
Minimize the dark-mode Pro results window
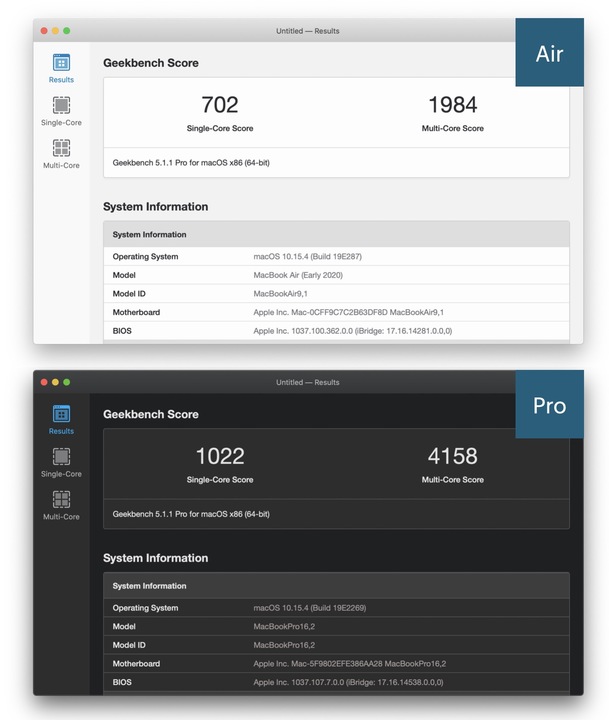(55, 382)
